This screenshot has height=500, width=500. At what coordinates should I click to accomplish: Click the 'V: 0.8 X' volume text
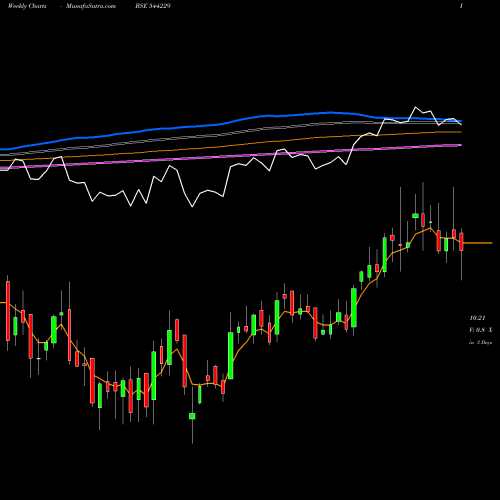click(481, 330)
